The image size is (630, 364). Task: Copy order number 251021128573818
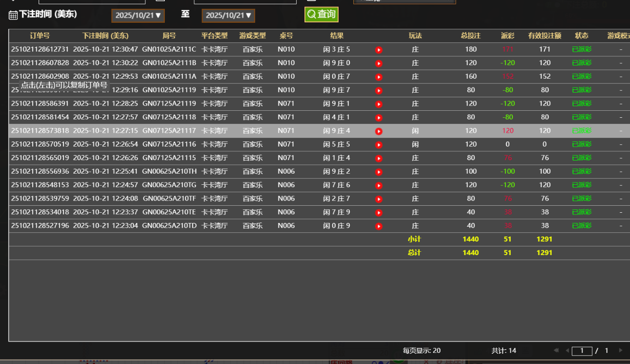pos(40,131)
